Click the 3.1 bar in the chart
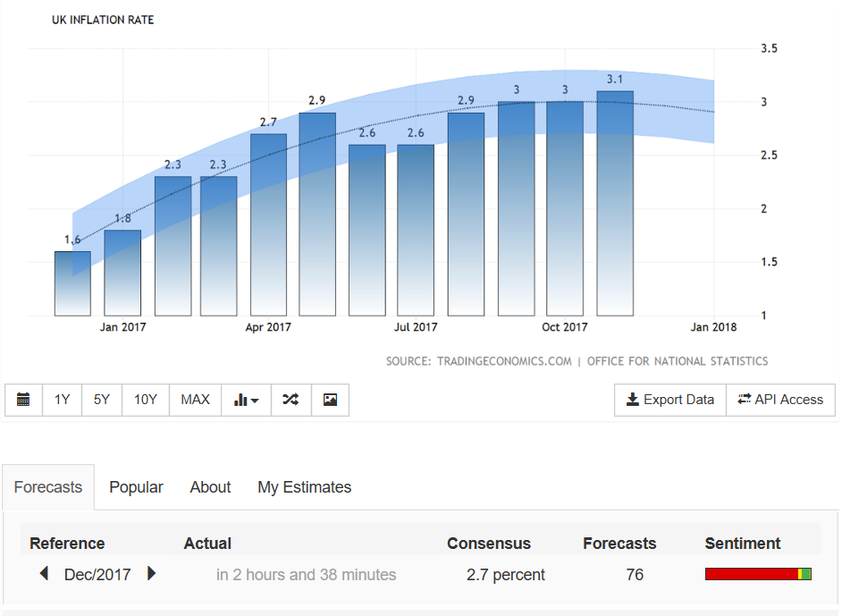The image size is (850, 616). click(x=615, y=203)
